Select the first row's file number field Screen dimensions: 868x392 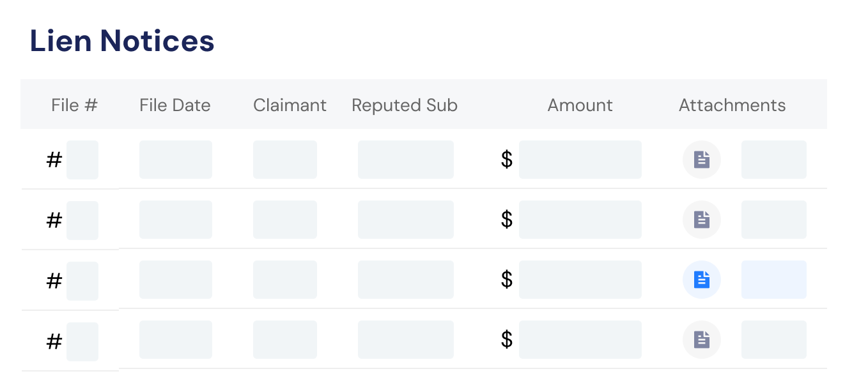82,160
